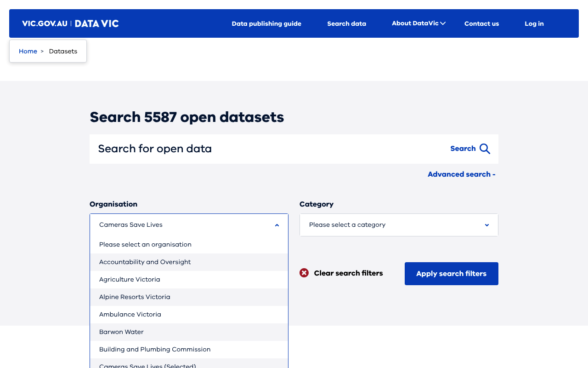
Task: Select Building and Plumbing Commission
Action: (x=189, y=350)
